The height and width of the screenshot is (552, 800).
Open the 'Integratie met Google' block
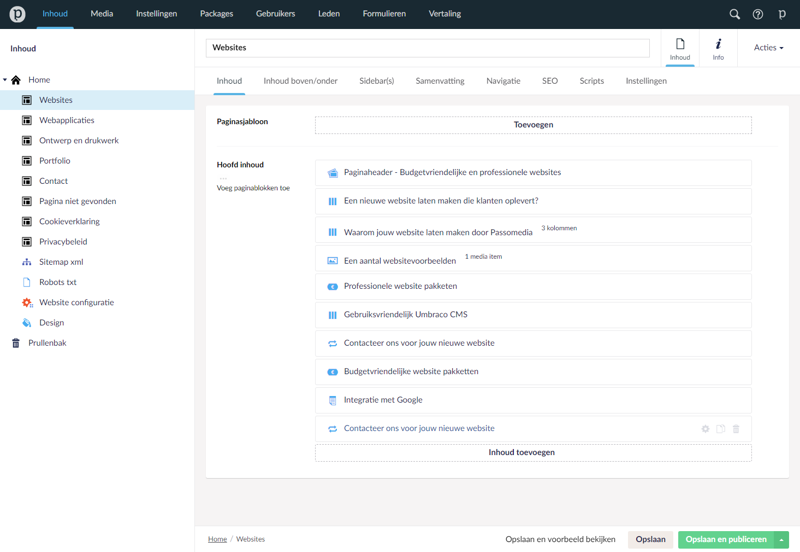point(383,400)
